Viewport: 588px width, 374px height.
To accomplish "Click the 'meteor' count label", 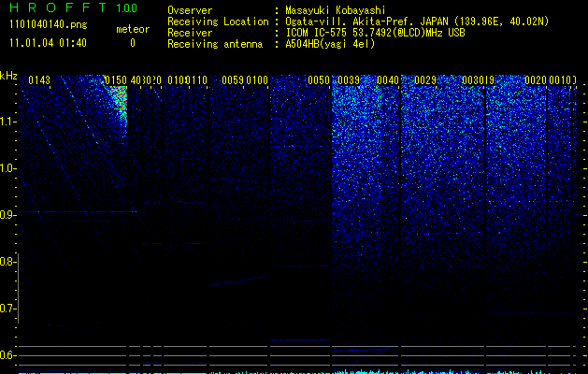I will tap(133, 29).
